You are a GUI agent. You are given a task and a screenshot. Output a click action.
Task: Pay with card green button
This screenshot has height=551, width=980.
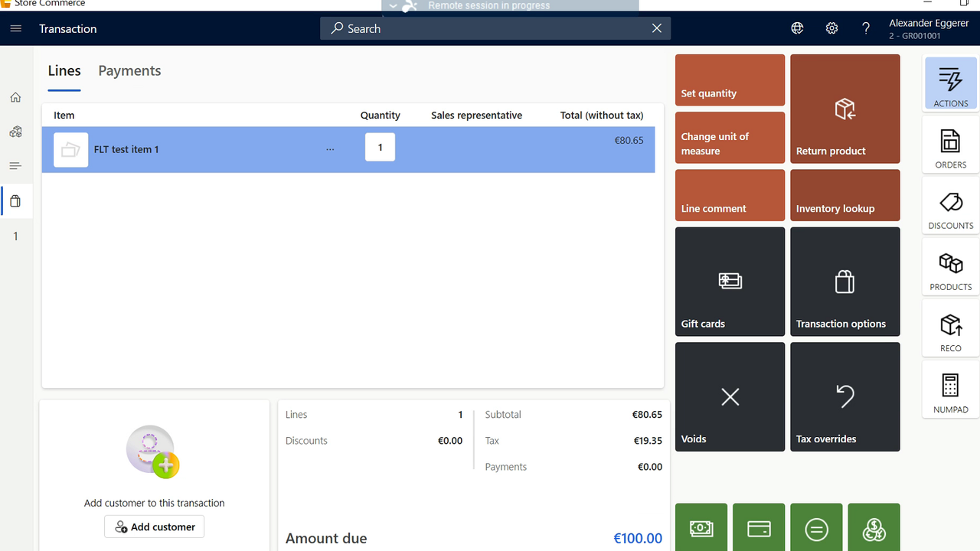coord(759,527)
